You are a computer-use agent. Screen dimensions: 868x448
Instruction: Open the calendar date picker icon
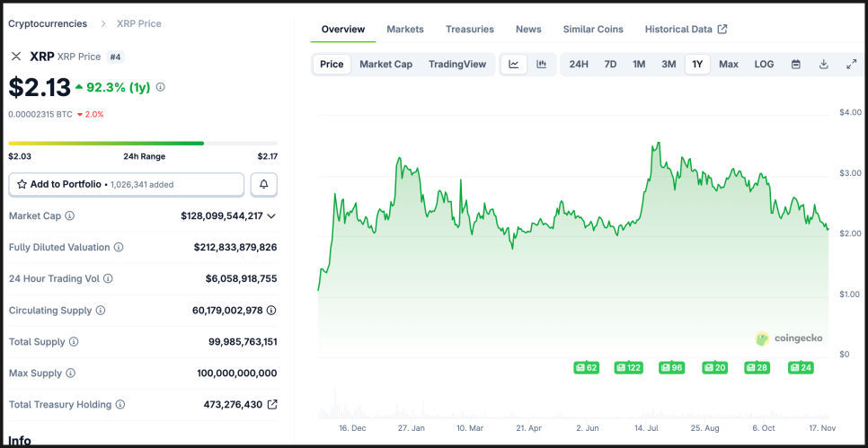[795, 64]
